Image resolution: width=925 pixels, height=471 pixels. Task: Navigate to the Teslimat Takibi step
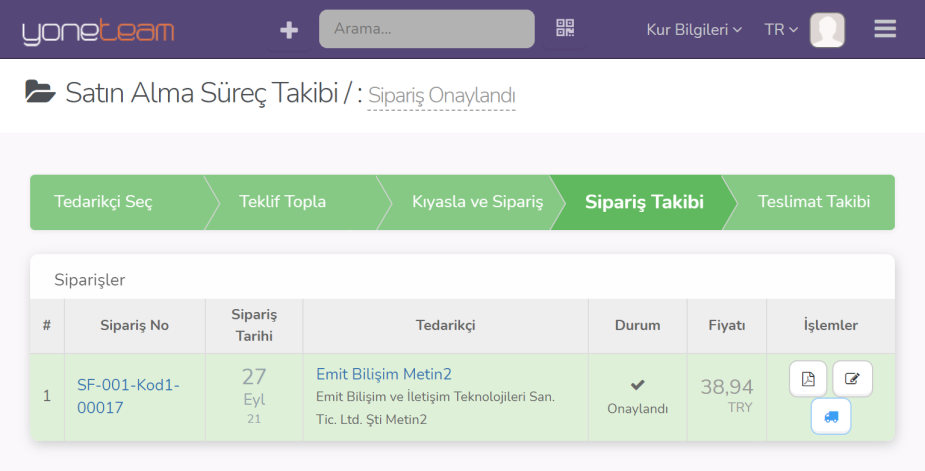[x=813, y=202]
